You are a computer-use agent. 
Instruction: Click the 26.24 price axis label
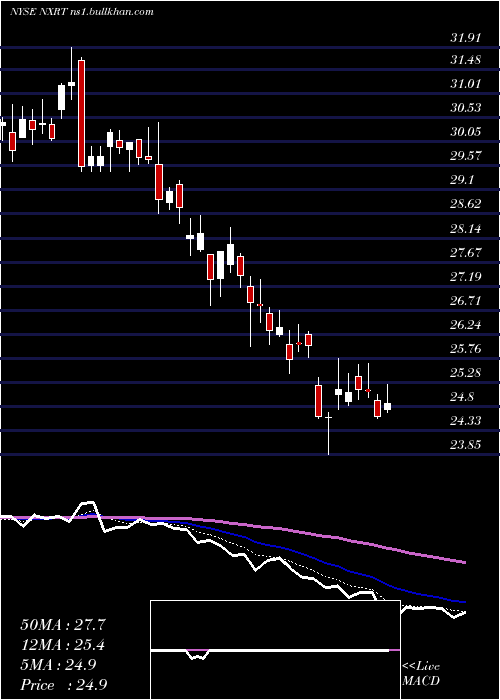pos(465,325)
